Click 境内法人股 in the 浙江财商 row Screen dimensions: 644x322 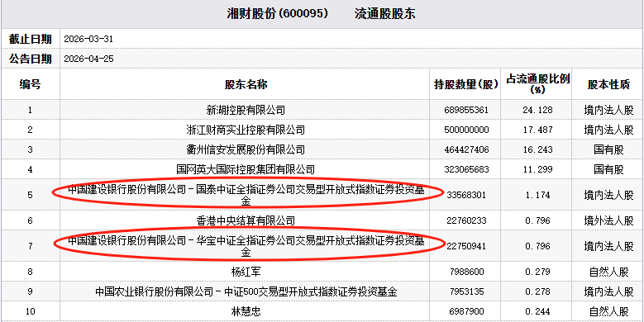(x=608, y=130)
